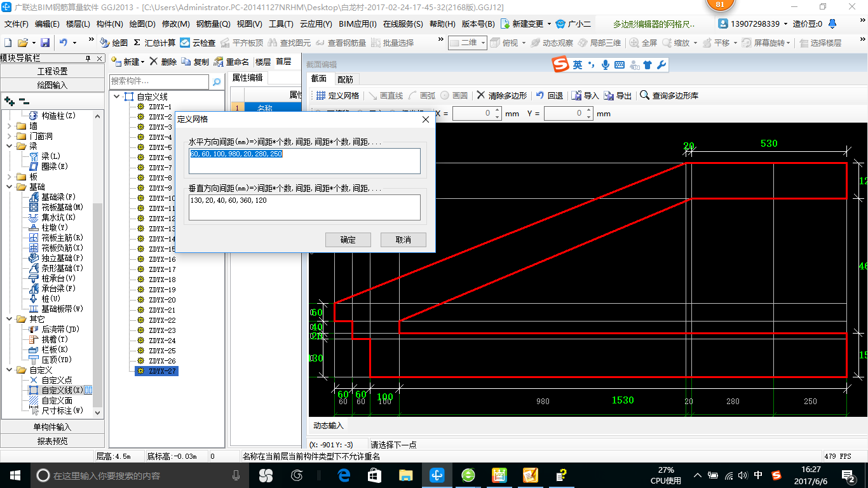Screen dimensions: 868x488
Task: Clear the polygon with 清除多边形
Action: pos(502,95)
